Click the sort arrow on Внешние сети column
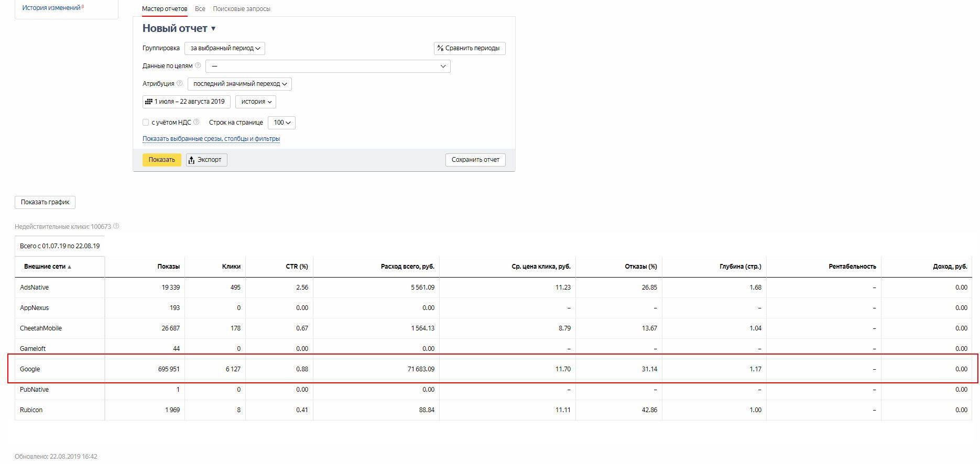This screenshot has height=464, width=980. (69, 267)
